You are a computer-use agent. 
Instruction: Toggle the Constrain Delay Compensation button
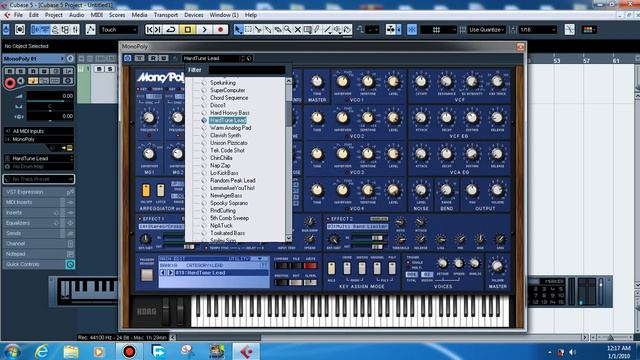click(20, 29)
